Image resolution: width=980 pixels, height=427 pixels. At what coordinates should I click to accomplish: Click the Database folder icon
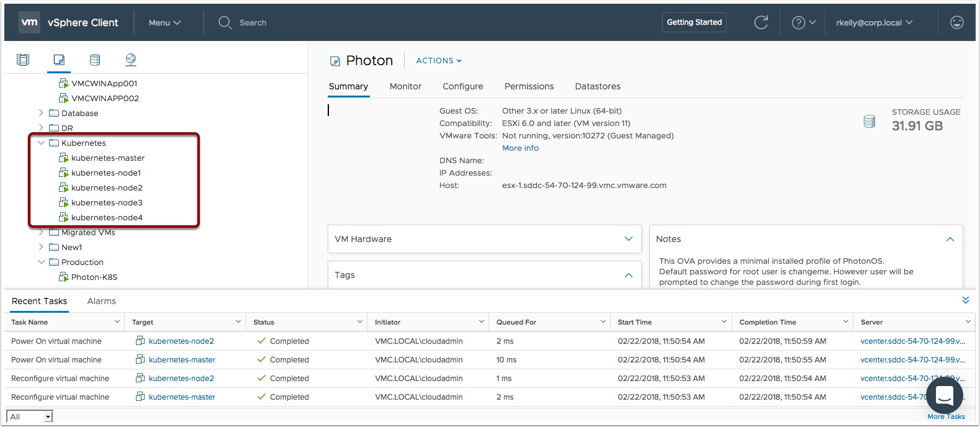pos(54,113)
